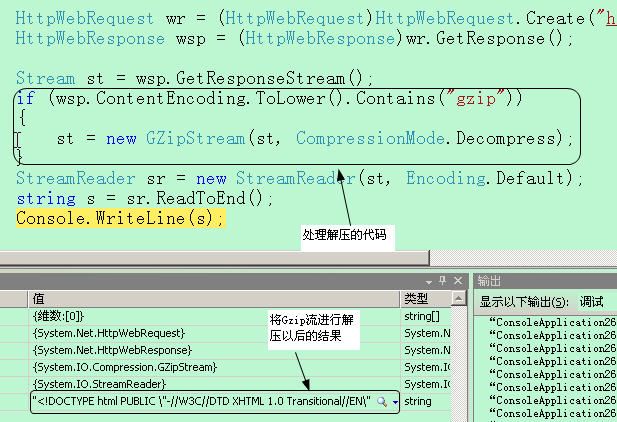This screenshot has height=422, width=617.
Task: Click the 显示以下输出(S): label
Action: 524,302
